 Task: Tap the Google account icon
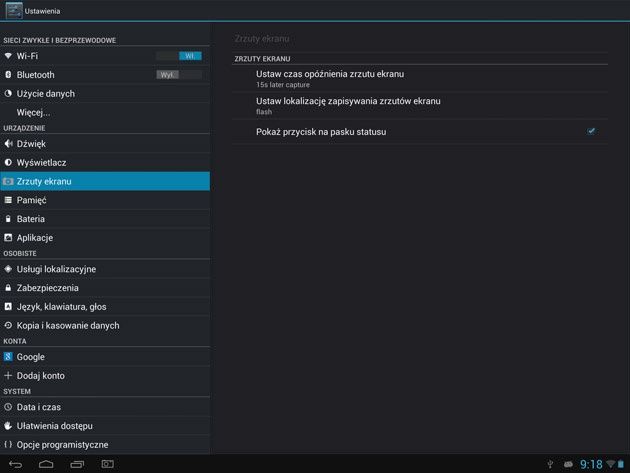click(8, 356)
